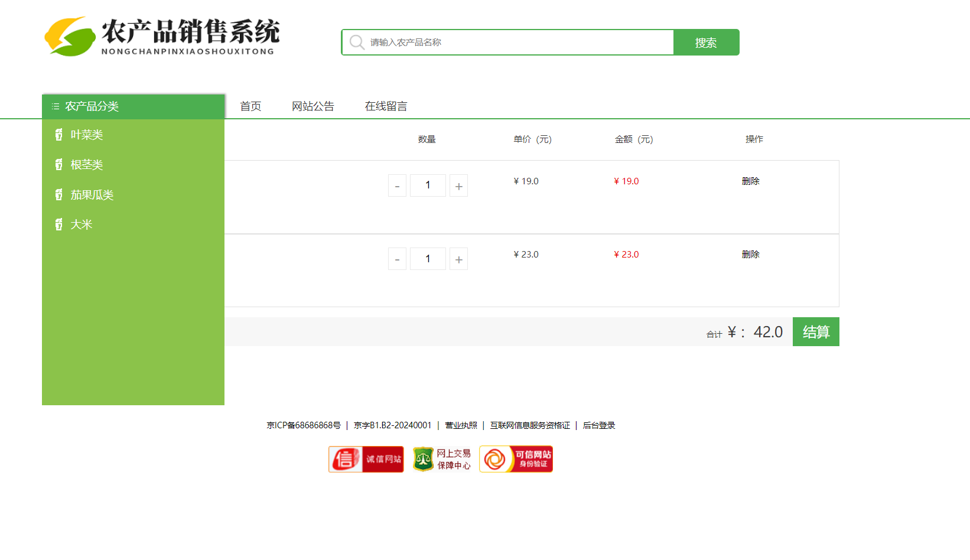Click the 诚信网站 certification badge
970x560 pixels.
366,459
